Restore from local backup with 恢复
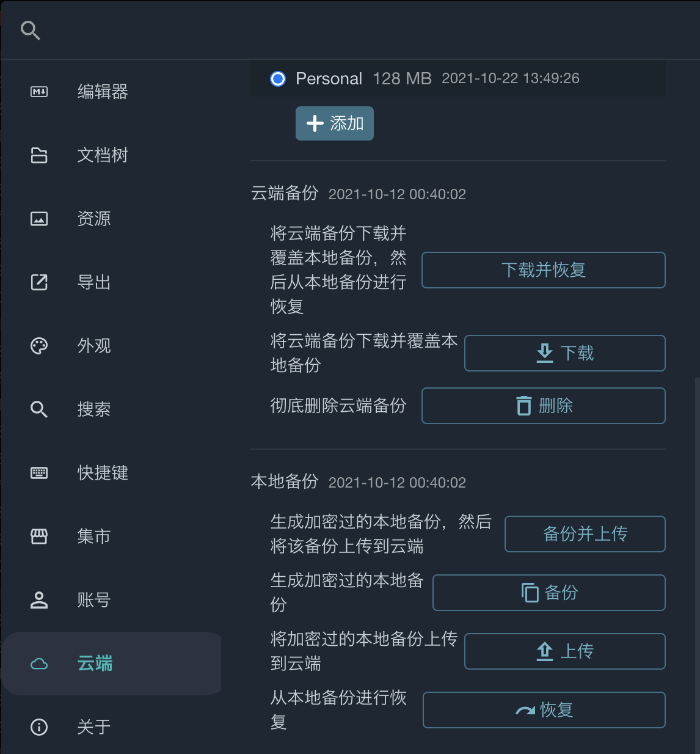The height and width of the screenshot is (754, 700). point(544,710)
